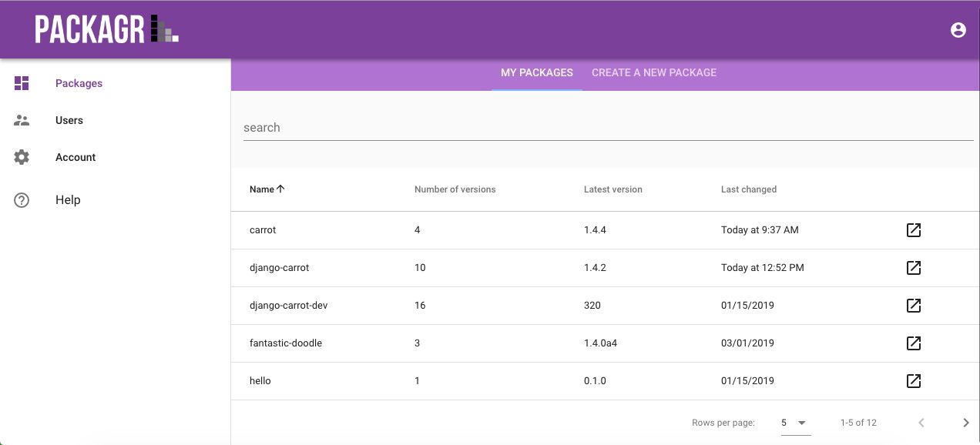Click the user account avatar top right

coord(958,29)
